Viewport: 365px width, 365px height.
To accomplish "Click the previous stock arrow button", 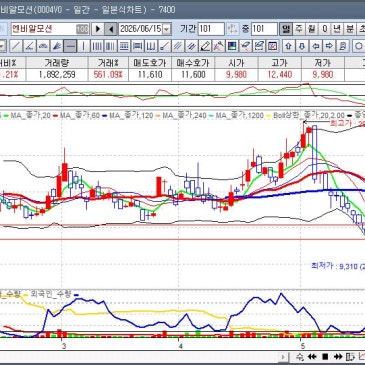I will tap(111, 29).
